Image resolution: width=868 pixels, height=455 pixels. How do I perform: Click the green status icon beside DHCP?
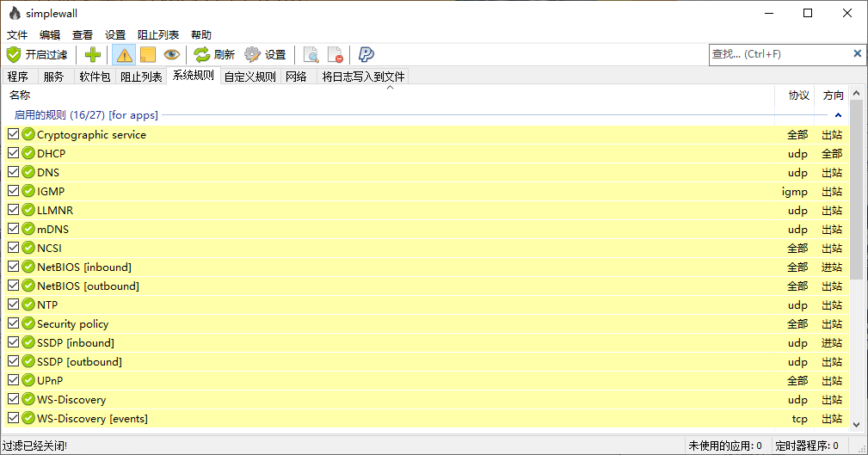tap(28, 154)
